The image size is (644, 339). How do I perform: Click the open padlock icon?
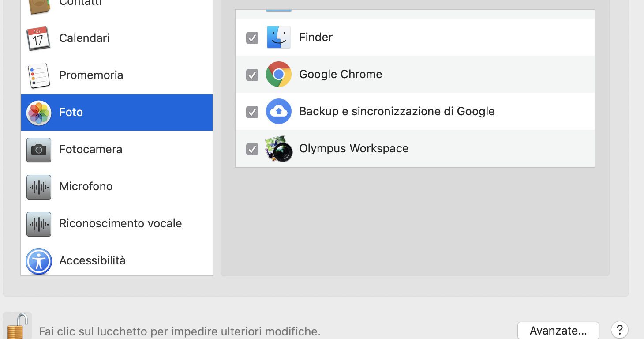pos(17,326)
